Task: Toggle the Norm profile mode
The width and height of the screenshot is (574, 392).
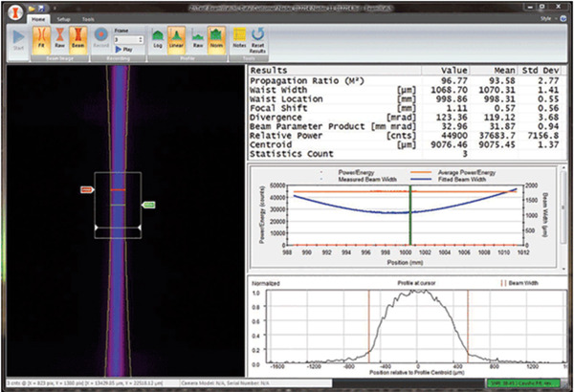Action: [215, 41]
